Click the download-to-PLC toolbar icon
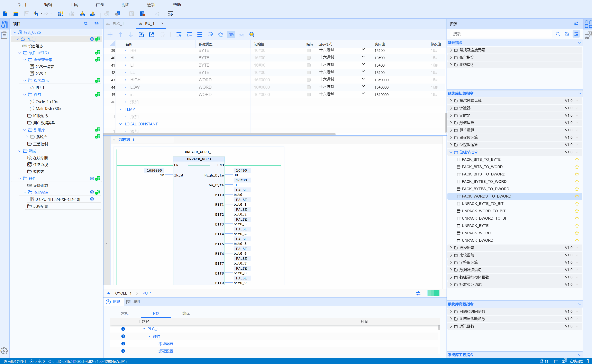This screenshot has width=592, height=364. pyautogui.click(x=82, y=14)
